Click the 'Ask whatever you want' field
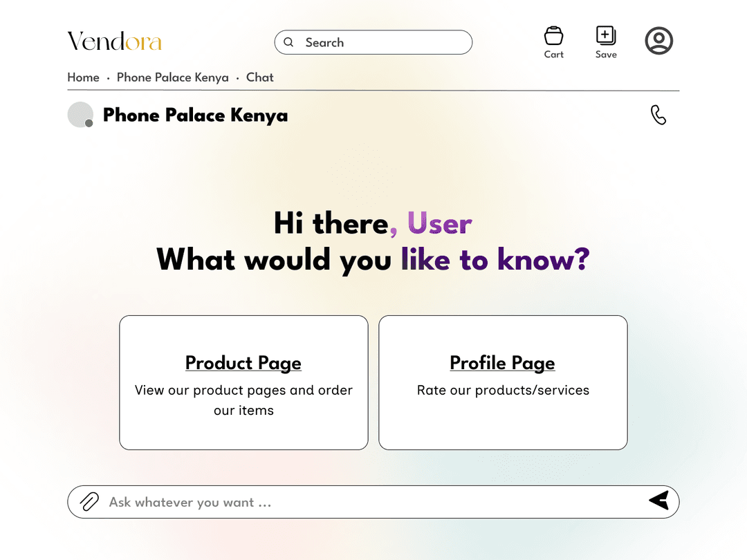 [373, 502]
